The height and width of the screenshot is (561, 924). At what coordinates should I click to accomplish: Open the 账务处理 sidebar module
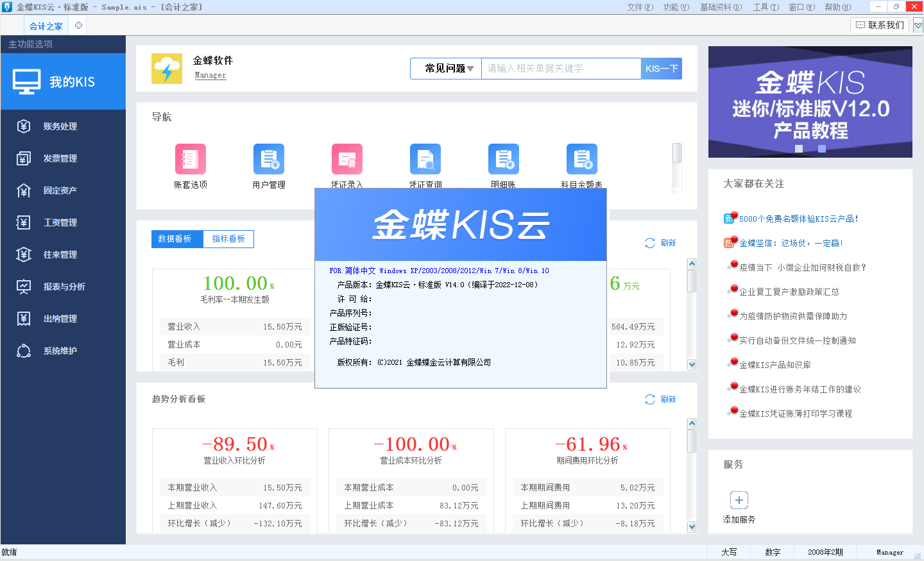[x=62, y=126]
